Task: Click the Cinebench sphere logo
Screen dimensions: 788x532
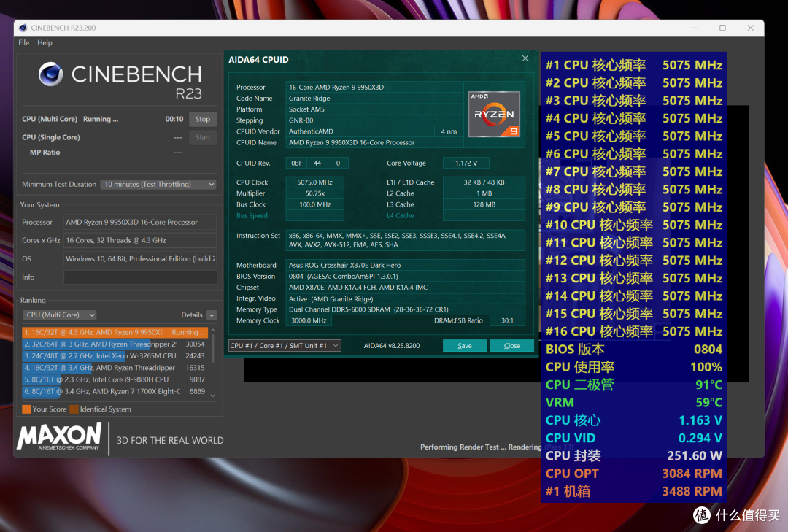Action: point(51,74)
